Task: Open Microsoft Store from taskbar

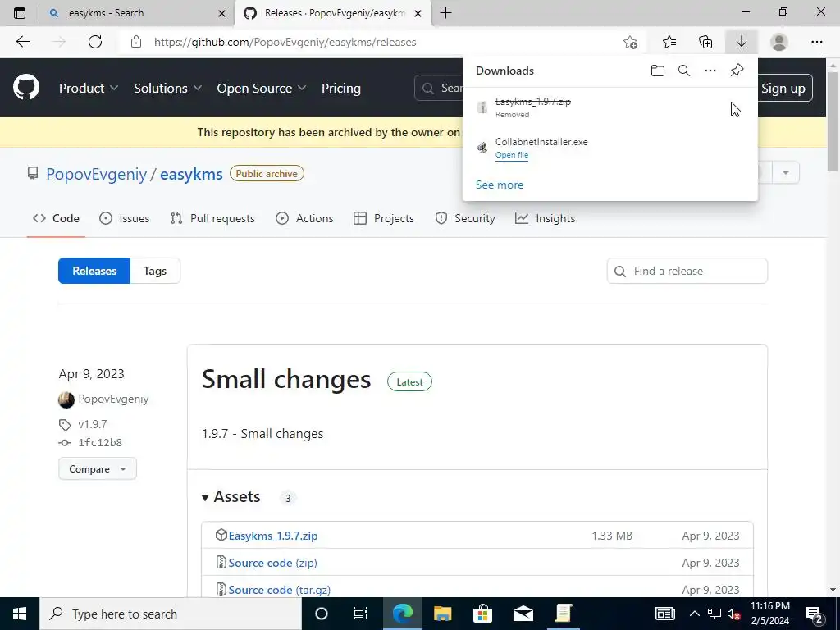Action: tap(482, 614)
